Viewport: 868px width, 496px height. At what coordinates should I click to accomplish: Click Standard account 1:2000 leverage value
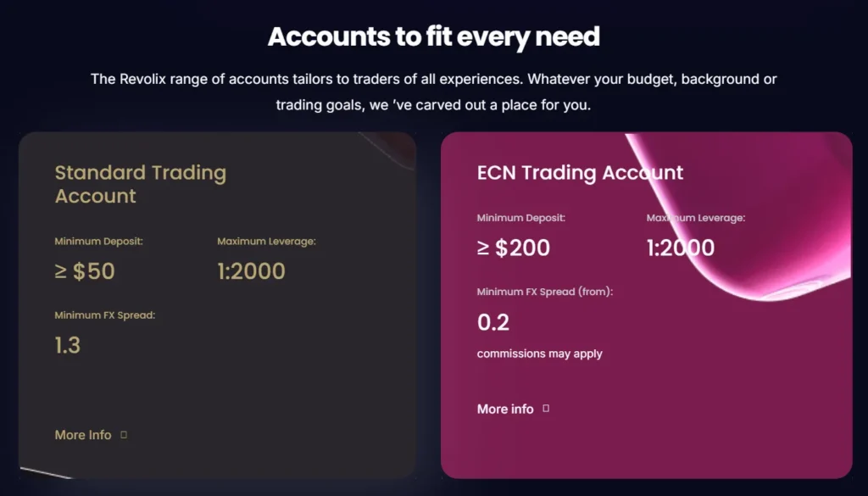251,271
